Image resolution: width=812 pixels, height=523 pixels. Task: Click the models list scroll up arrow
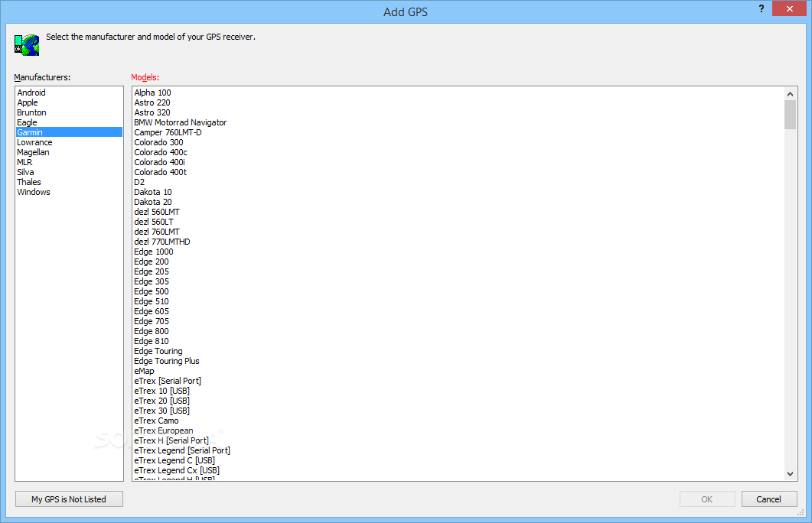(790, 93)
